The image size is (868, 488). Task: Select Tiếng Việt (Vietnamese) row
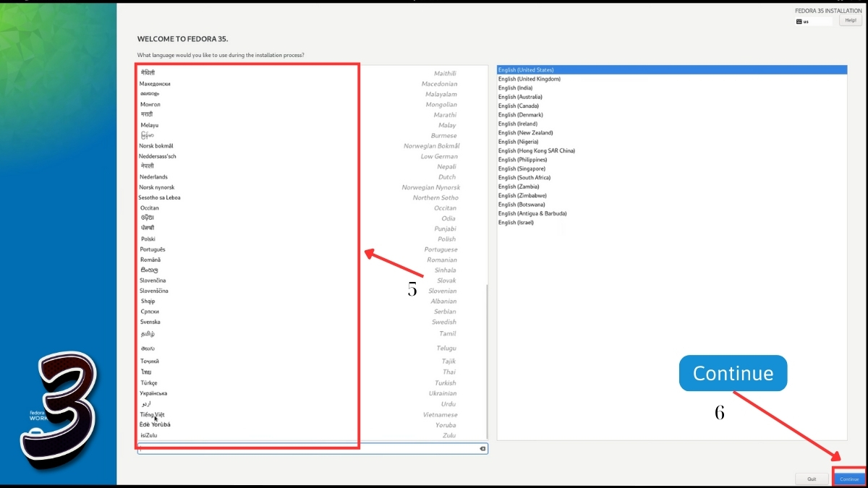[x=311, y=415]
